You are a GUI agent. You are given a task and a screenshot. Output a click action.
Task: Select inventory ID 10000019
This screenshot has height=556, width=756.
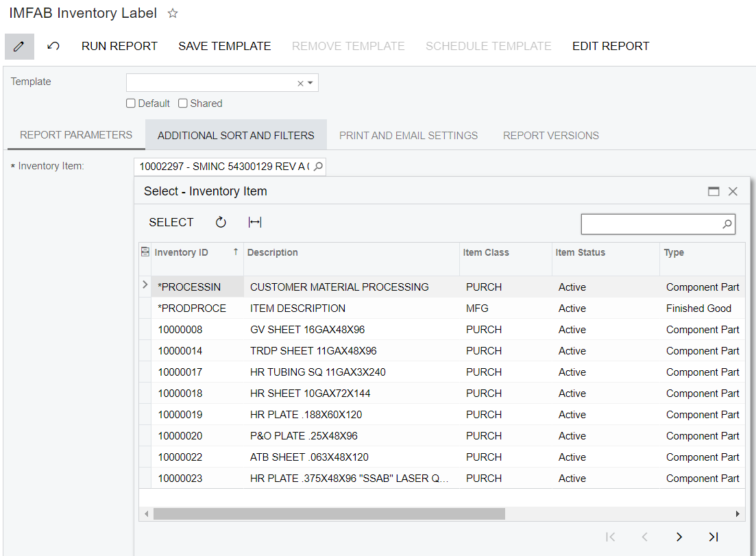(x=180, y=414)
